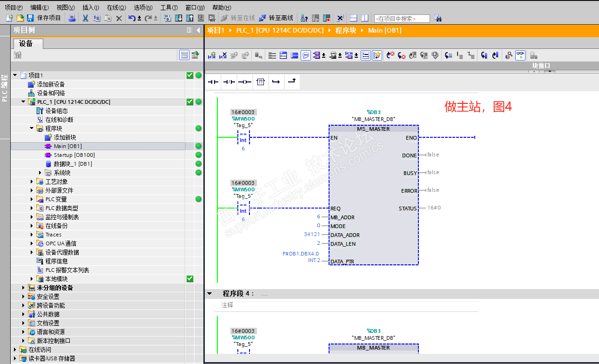Collapse 程序段 4 network header
This screenshot has width=599, height=364.
209,294
